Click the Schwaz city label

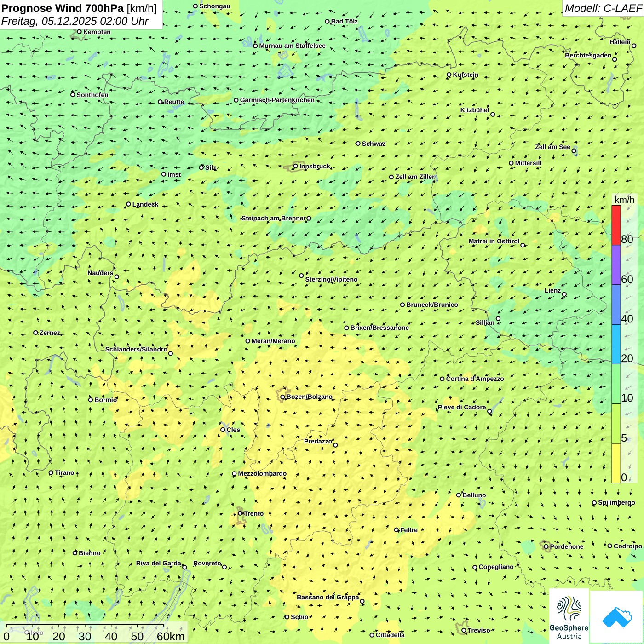[374, 144]
